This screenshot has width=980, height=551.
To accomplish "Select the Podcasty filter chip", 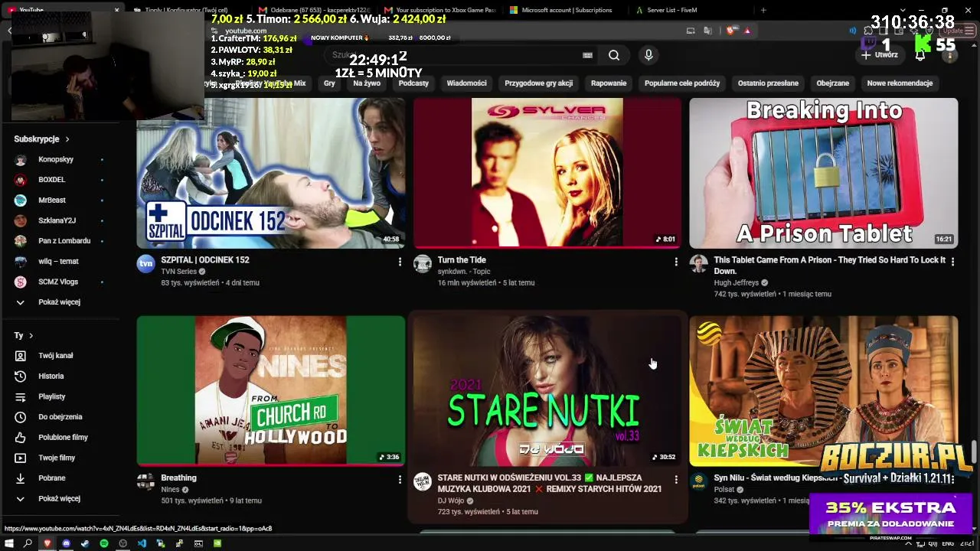I will coord(413,83).
